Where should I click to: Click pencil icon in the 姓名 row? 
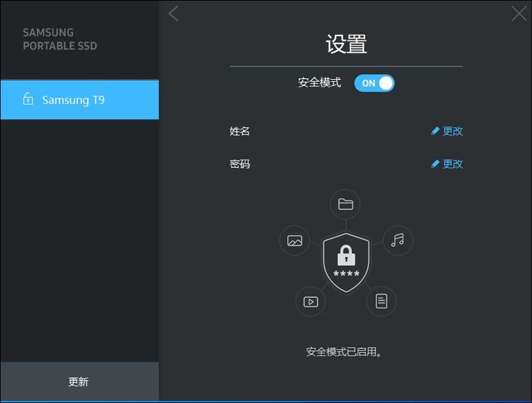tap(435, 131)
